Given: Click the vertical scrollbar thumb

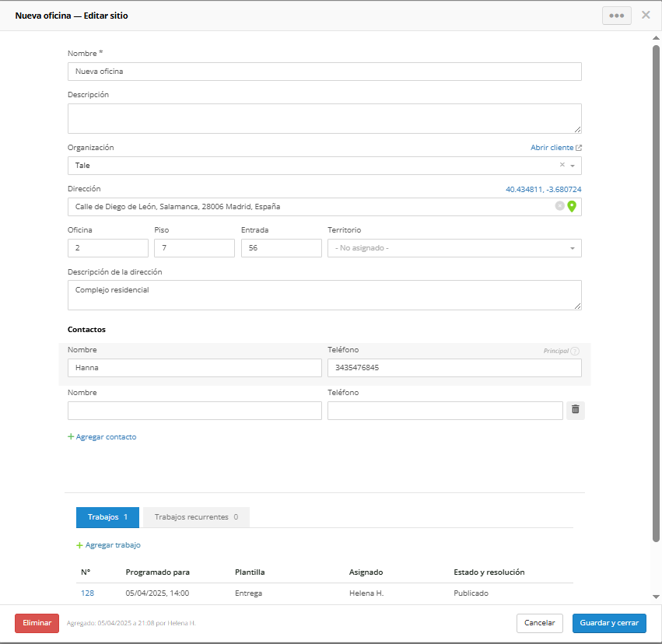Looking at the screenshot, I should [x=656, y=293].
